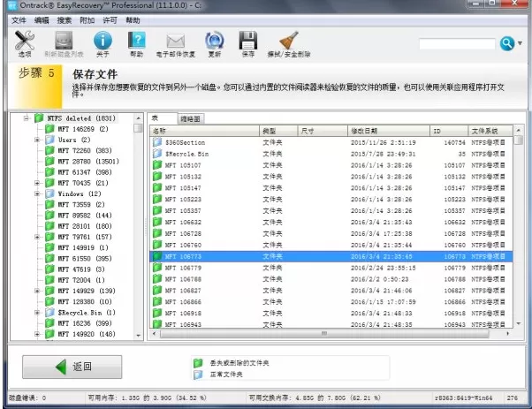Click the file list horizontal scrollbar thumb
The image size is (532, 409).
(x=324, y=334)
